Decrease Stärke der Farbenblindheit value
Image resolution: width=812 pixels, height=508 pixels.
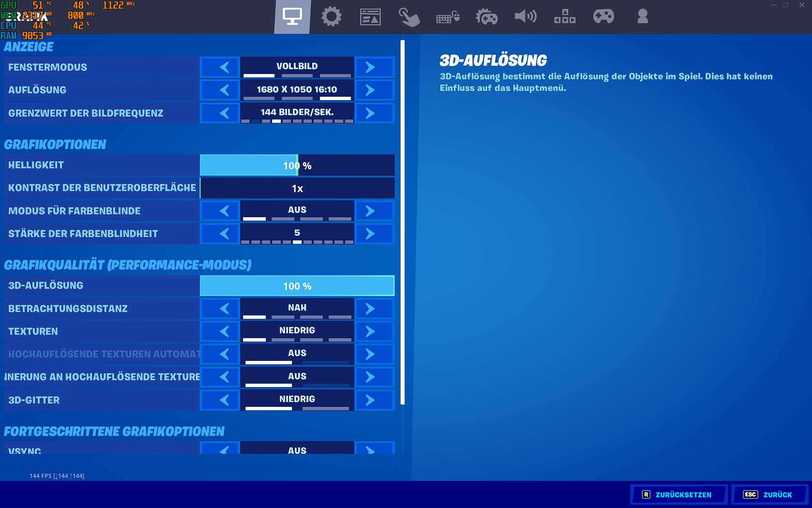[x=220, y=234]
